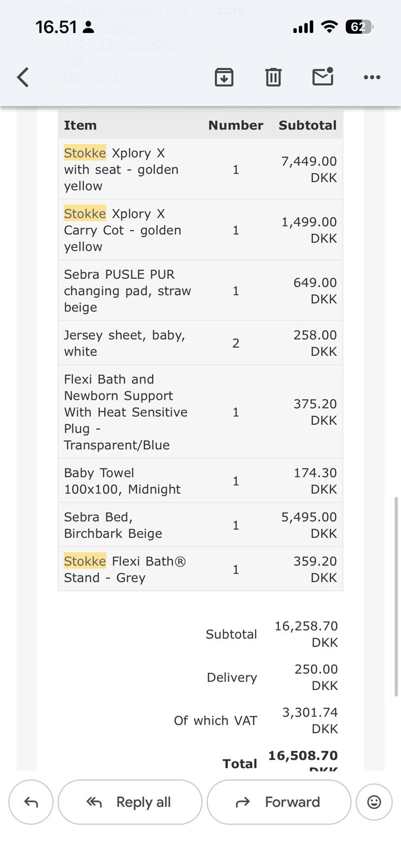Mark email as unread
The width and height of the screenshot is (401, 868).
click(x=323, y=77)
